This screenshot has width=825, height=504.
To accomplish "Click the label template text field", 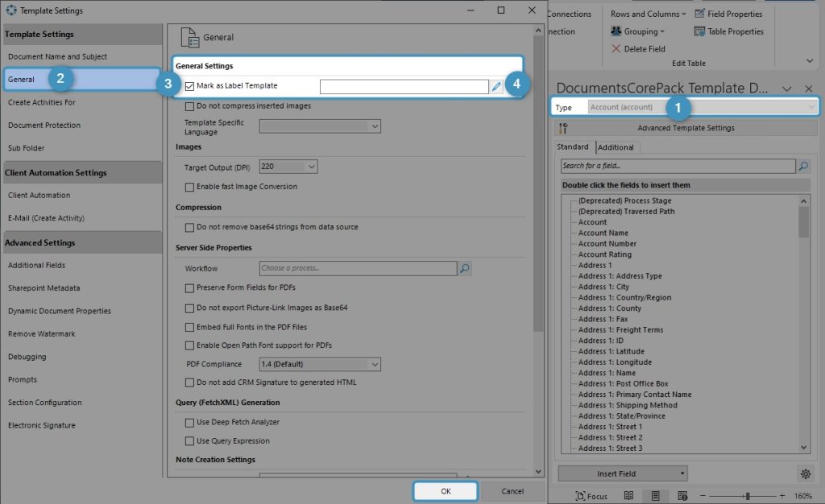I will click(404, 87).
